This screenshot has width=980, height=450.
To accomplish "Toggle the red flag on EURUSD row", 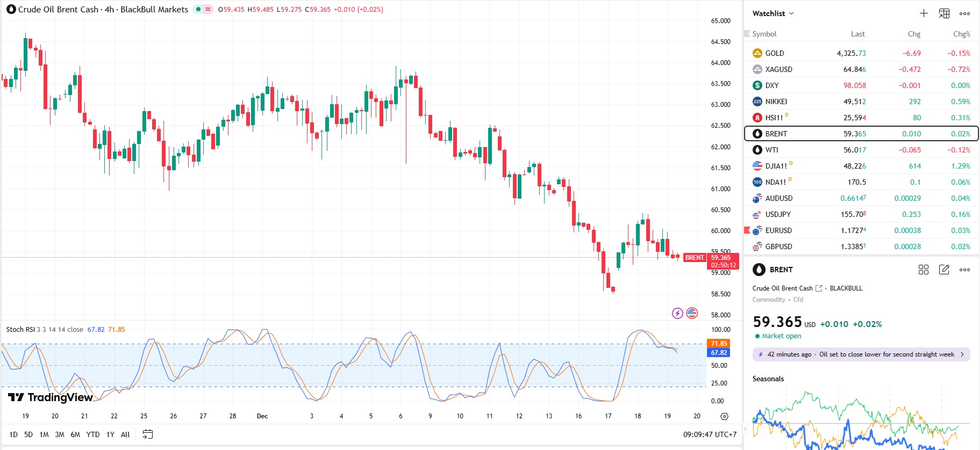I will 747,230.
